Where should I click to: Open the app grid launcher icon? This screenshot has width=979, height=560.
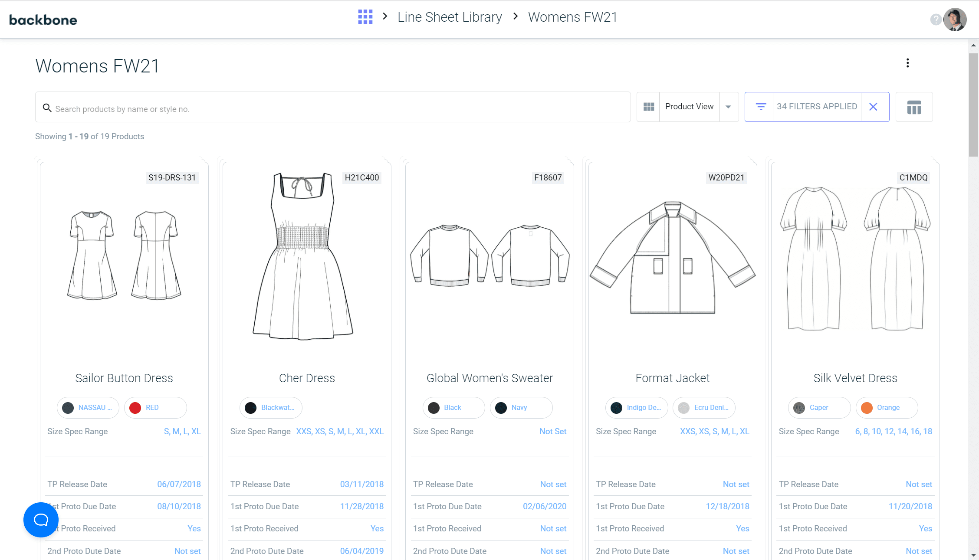pyautogui.click(x=365, y=17)
